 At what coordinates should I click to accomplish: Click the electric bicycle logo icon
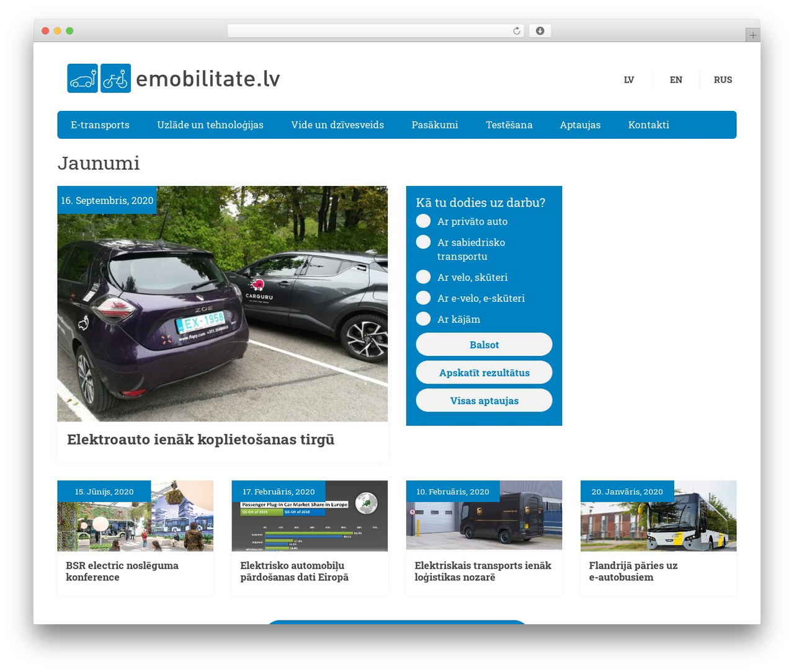click(x=116, y=78)
